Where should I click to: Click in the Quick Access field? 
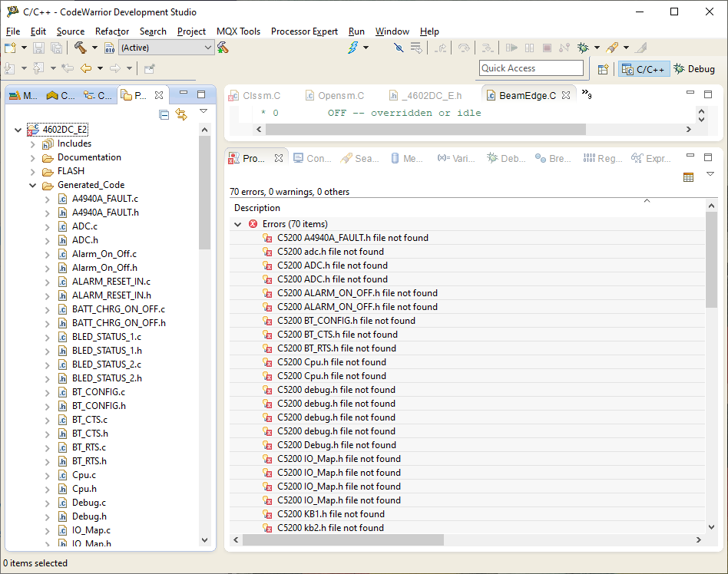(531, 68)
